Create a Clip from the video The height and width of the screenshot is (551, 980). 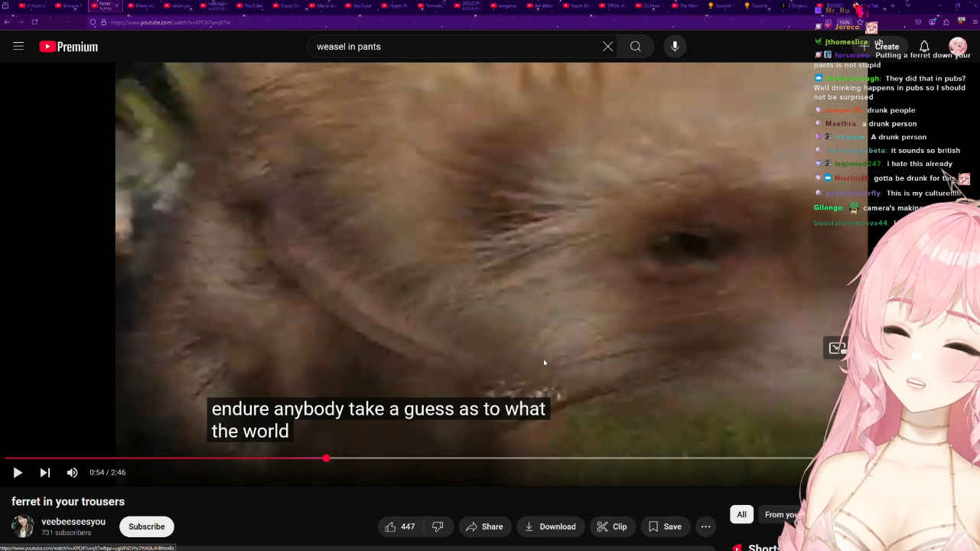pos(611,527)
